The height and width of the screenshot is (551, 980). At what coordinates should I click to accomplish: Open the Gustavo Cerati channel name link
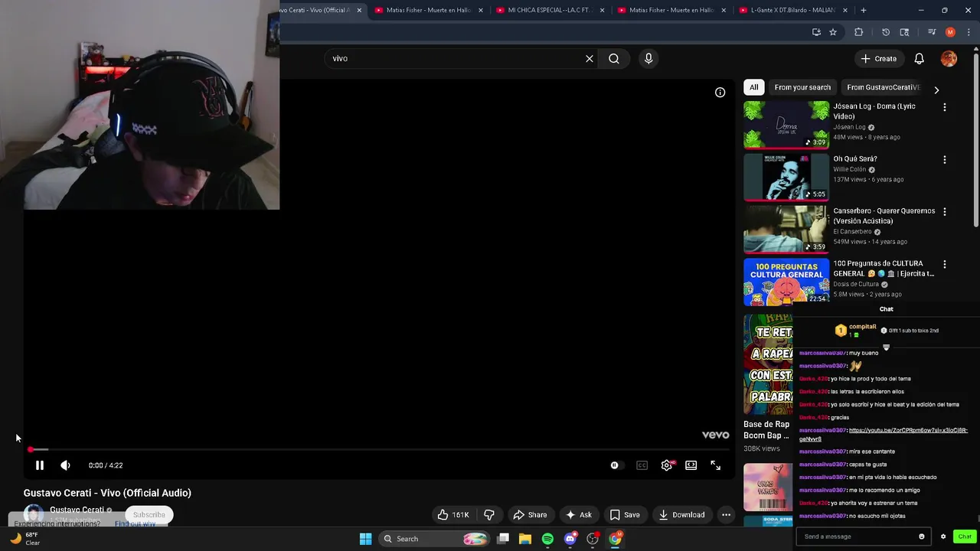click(77, 510)
